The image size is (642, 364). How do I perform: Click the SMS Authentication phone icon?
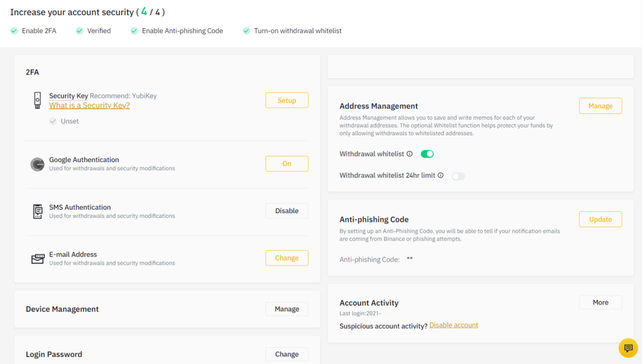point(38,211)
